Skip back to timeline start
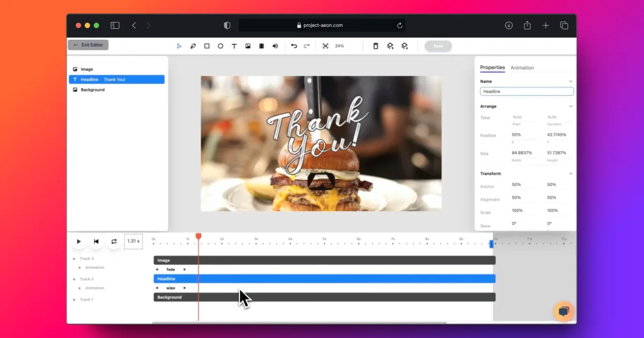644x338 pixels. (x=96, y=241)
